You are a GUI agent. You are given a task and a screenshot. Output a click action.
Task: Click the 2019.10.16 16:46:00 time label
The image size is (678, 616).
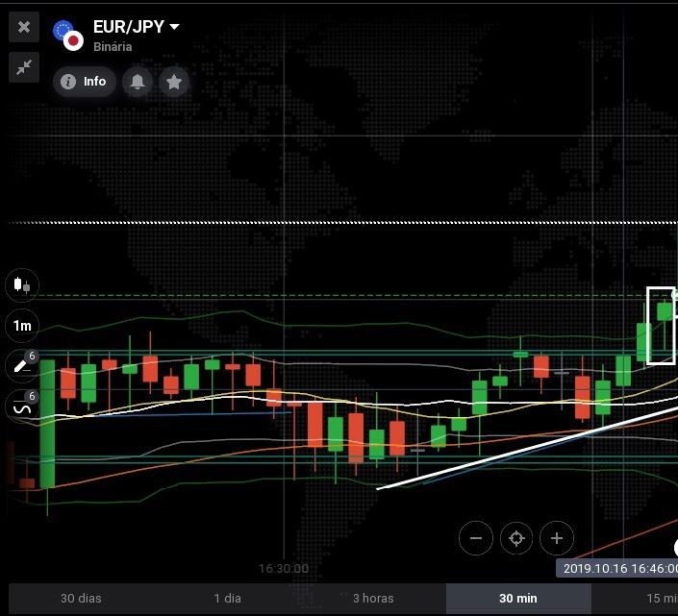coord(619,568)
